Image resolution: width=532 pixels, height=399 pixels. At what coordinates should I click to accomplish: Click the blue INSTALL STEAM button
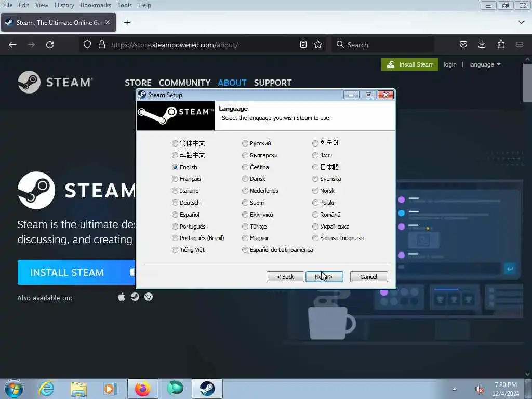pos(76,272)
